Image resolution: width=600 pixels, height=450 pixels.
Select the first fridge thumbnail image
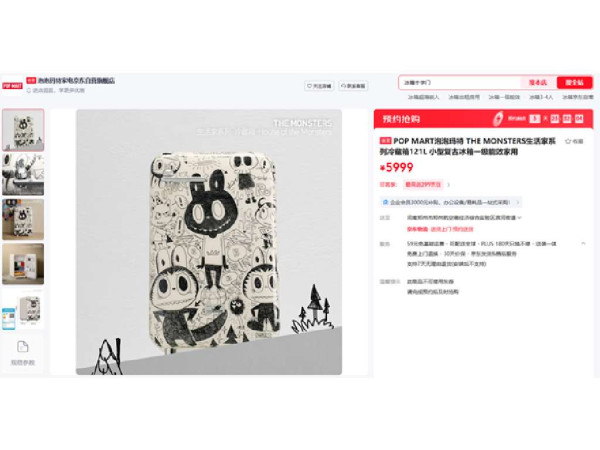click(x=23, y=130)
